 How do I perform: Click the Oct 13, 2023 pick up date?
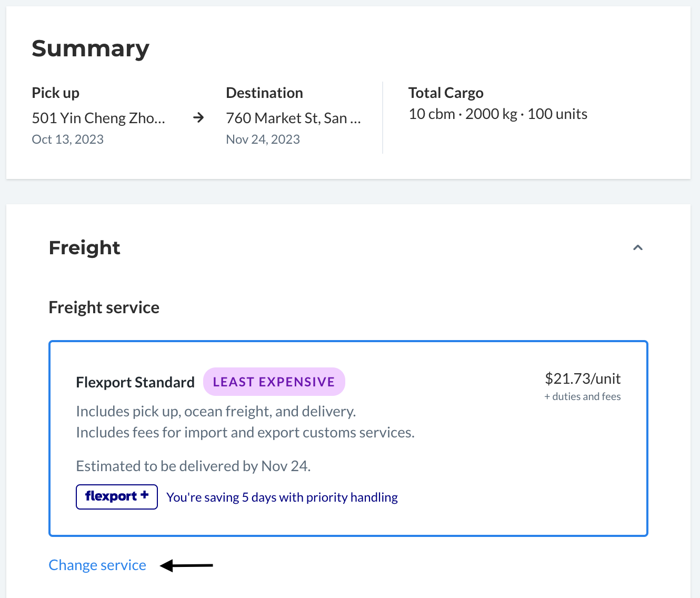coord(67,139)
